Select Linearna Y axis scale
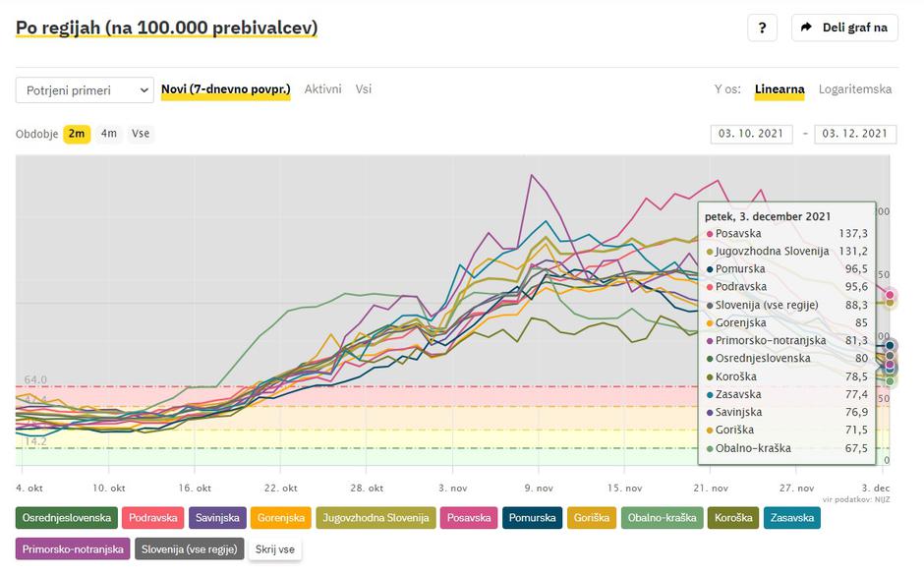The height and width of the screenshot is (576, 924). (780, 89)
